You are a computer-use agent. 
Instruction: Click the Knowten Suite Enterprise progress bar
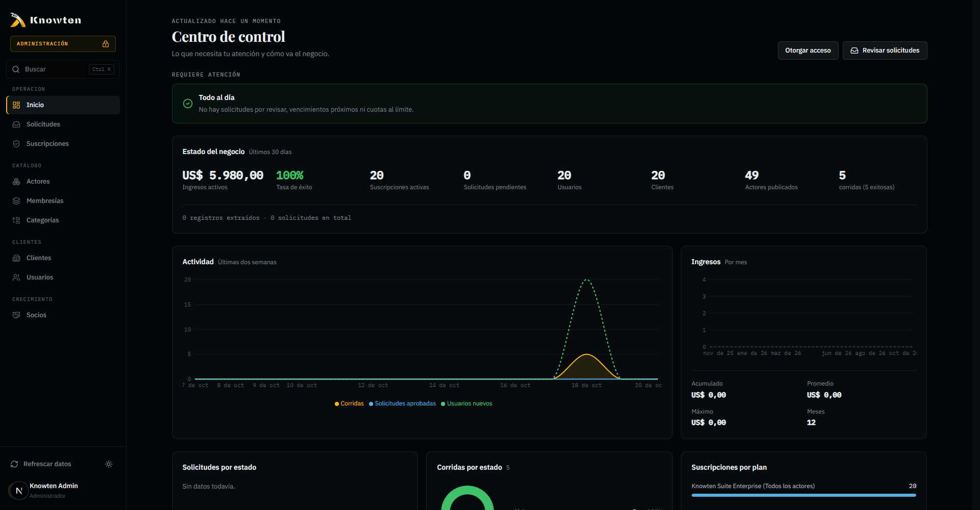point(804,495)
